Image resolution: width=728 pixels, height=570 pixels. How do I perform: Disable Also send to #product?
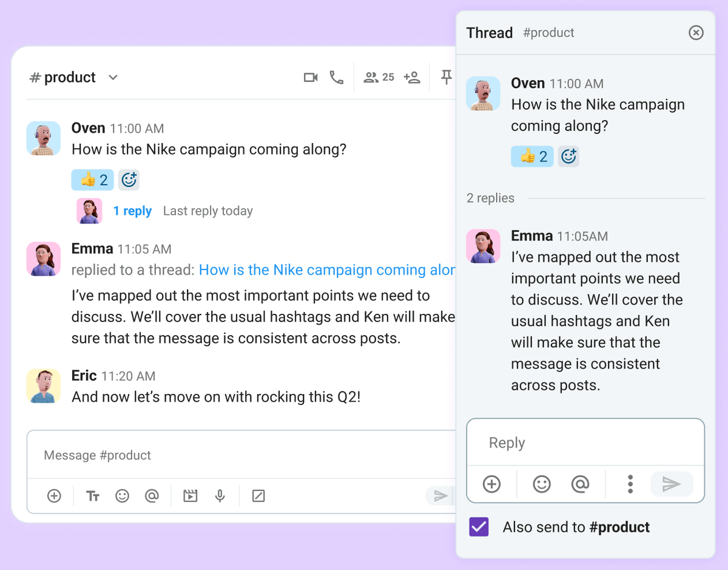tap(479, 527)
